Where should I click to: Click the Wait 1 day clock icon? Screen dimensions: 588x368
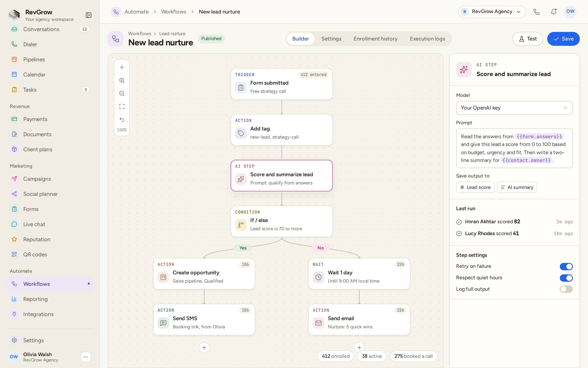(x=318, y=277)
